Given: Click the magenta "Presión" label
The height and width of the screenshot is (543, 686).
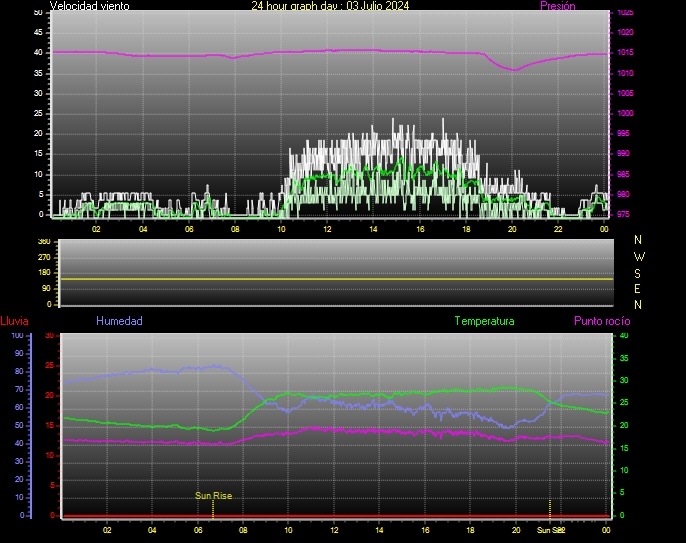Looking at the screenshot, I should (558, 6).
